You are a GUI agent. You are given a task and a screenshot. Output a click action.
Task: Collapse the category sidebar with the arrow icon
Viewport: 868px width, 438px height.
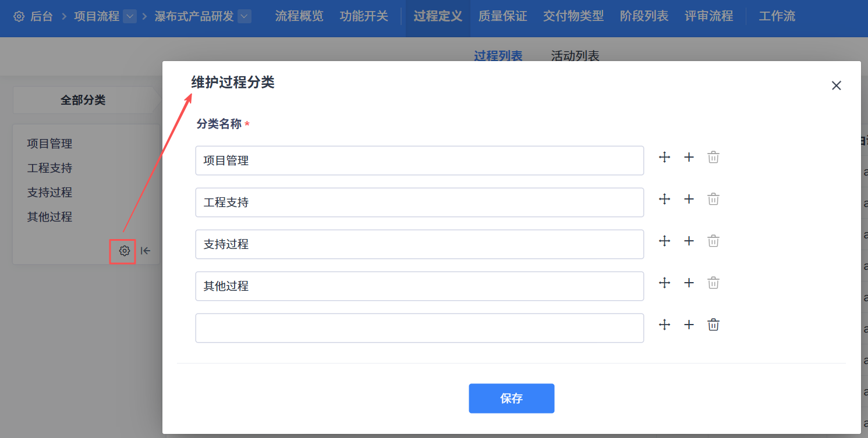tap(146, 251)
